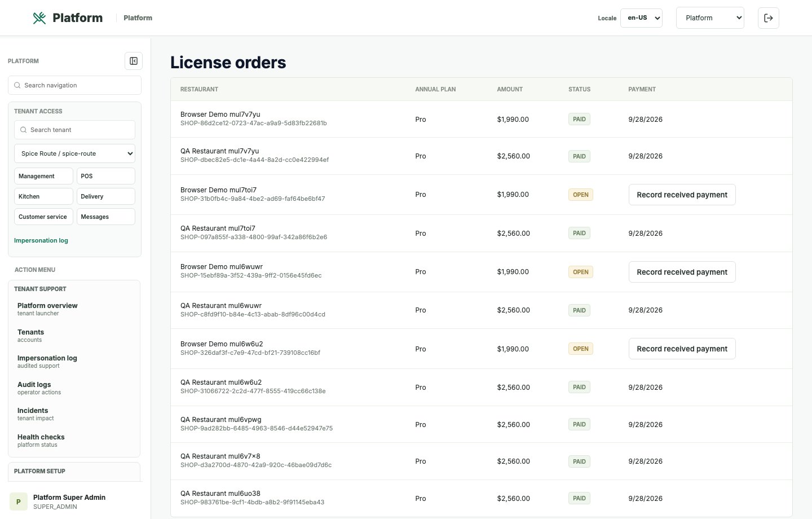Click into the Search tenant field

tap(74, 130)
